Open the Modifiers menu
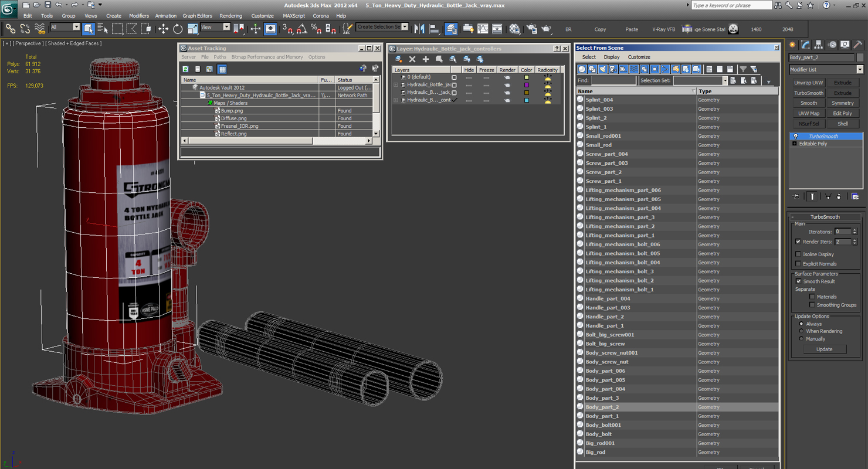The width and height of the screenshot is (868, 469). coord(139,16)
